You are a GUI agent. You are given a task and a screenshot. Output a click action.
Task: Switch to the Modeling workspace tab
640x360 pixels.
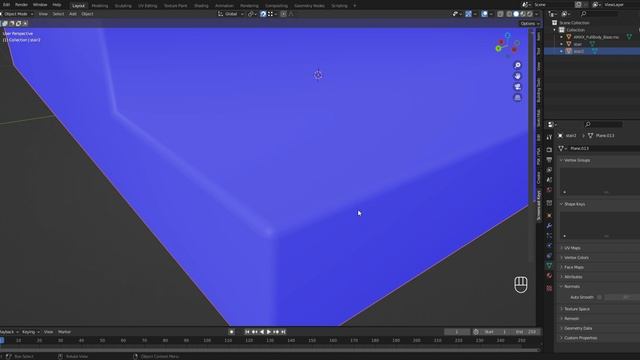(100, 6)
